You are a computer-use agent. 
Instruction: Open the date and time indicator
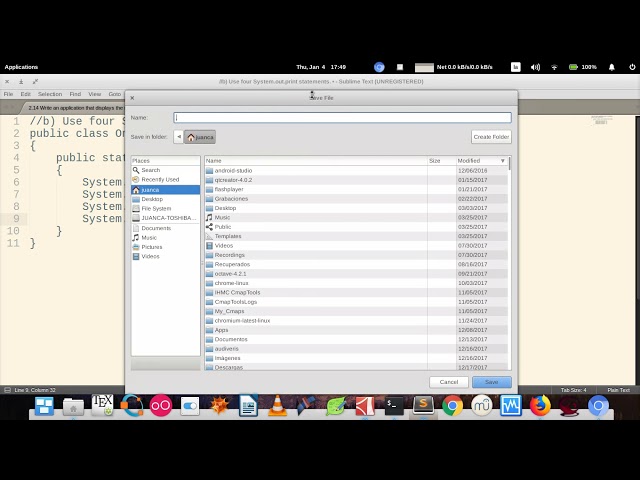point(321,67)
